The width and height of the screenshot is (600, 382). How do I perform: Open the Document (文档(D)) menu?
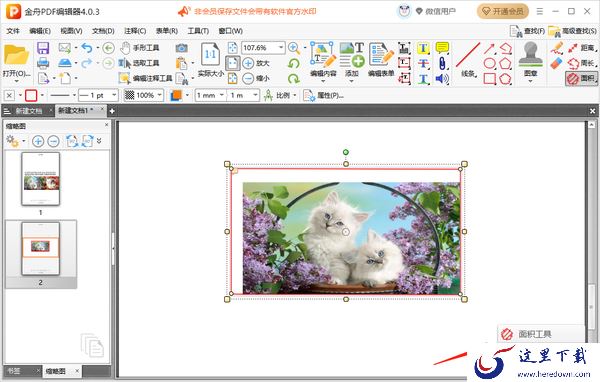pyautogui.click(x=103, y=31)
